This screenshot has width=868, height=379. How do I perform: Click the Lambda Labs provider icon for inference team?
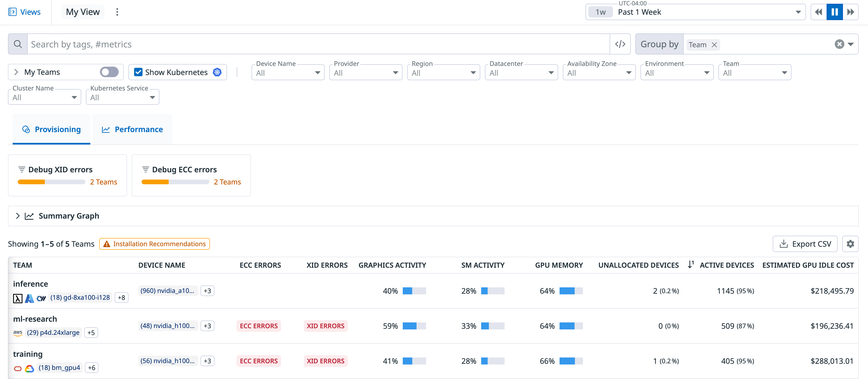(x=18, y=298)
